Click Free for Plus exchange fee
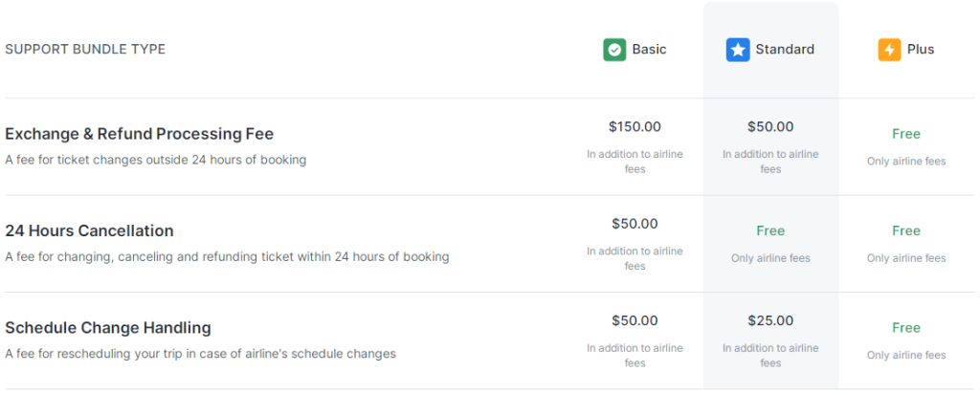The width and height of the screenshot is (980, 394). coord(906,134)
